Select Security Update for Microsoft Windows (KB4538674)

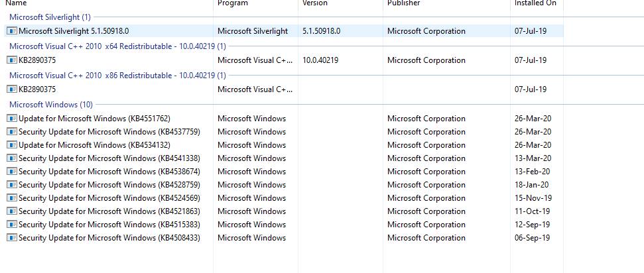pyautogui.click(x=109, y=171)
